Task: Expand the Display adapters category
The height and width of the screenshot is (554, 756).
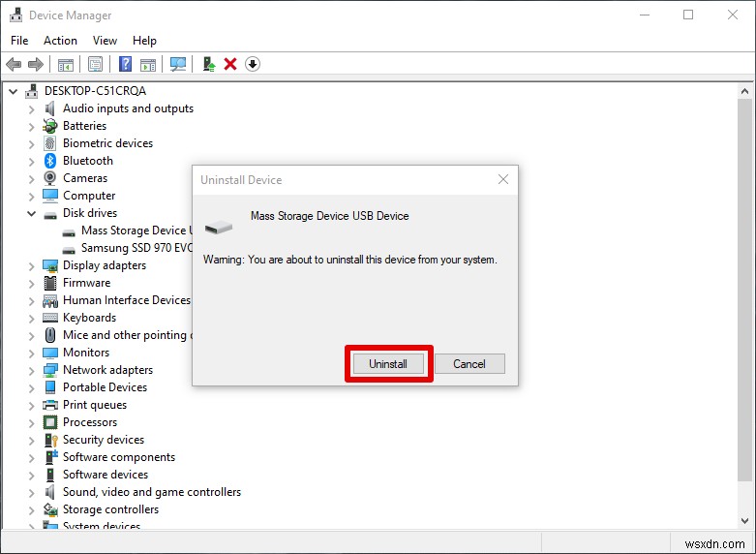Action: pyautogui.click(x=31, y=266)
